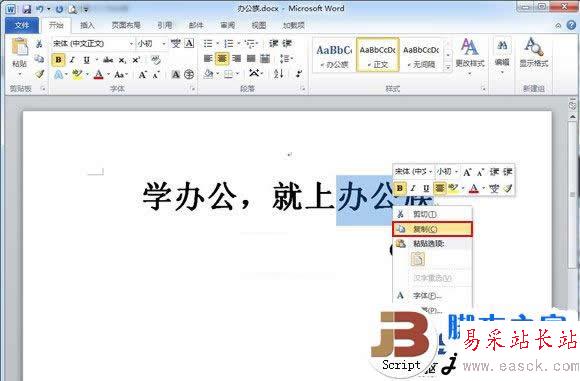Click the Clear Formatting eraser icon
580x381 pixels.
pyautogui.click(x=156, y=60)
